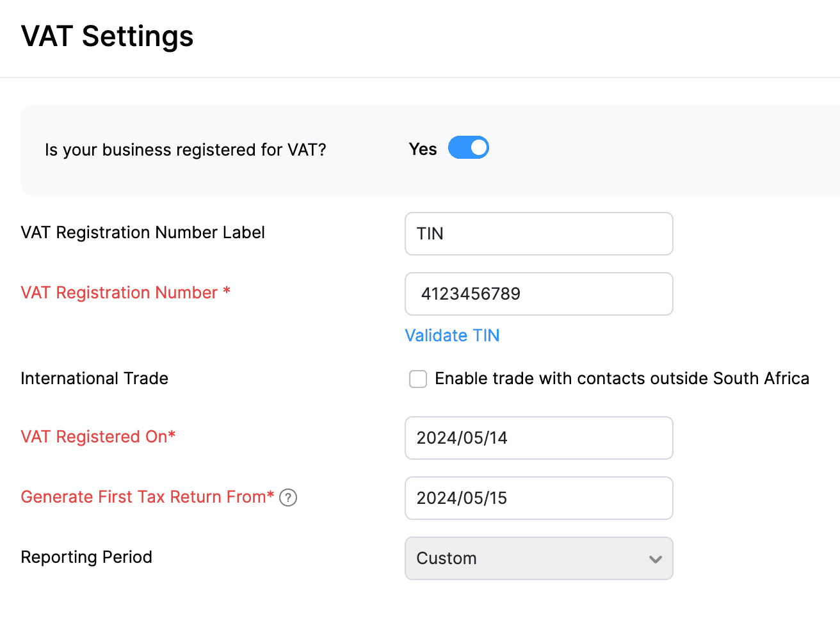
Task: Click the Yes label next to the toggle
Action: click(x=423, y=149)
